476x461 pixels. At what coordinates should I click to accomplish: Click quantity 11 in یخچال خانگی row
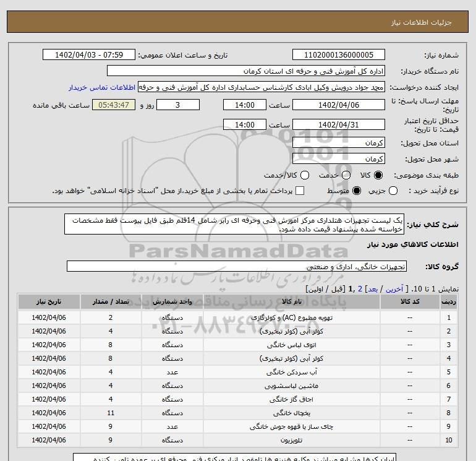click(x=111, y=413)
